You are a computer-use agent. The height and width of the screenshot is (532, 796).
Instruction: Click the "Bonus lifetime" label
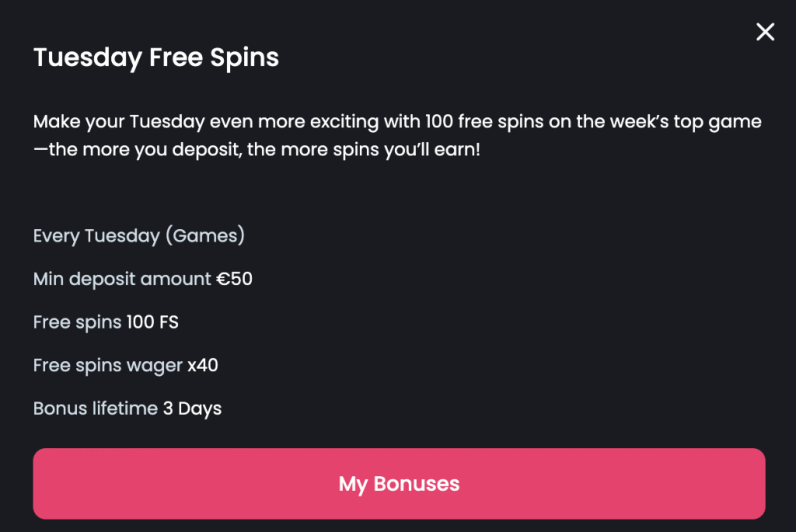tap(96, 409)
